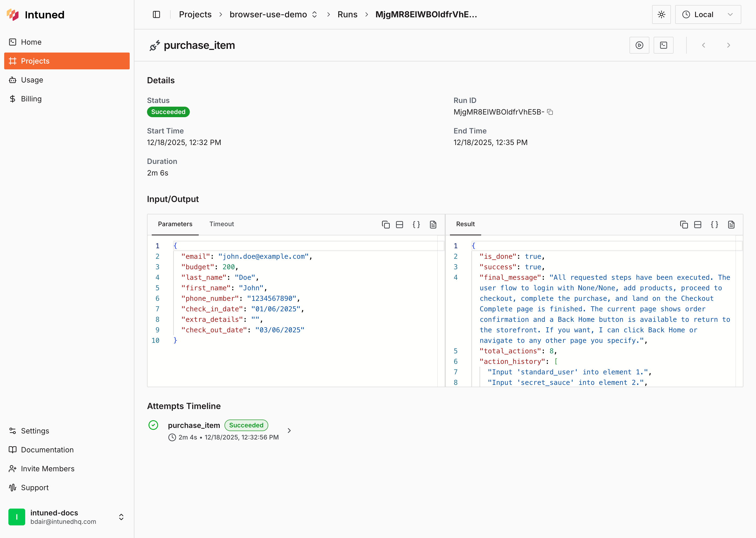Switch Result panel to JSON braces view
The width and height of the screenshot is (756, 538).
pyautogui.click(x=714, y=225)
